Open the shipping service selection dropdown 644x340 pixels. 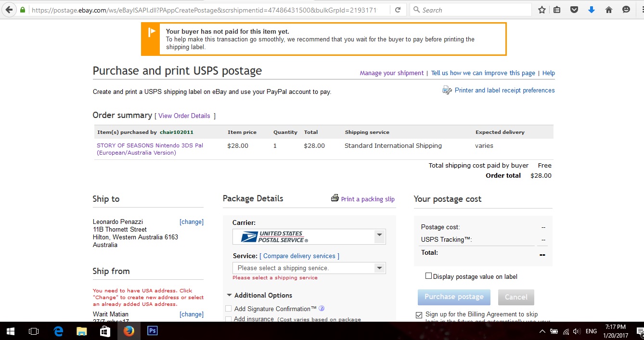click(309, 268)
